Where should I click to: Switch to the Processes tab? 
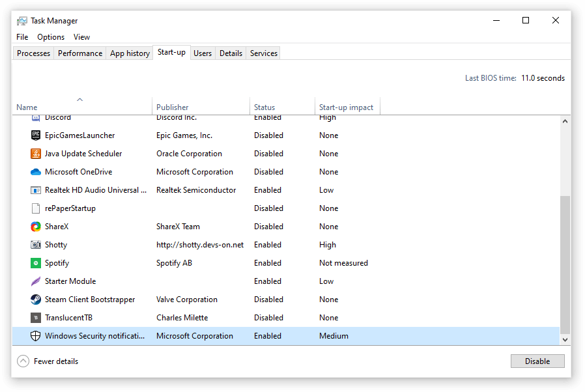33,53
